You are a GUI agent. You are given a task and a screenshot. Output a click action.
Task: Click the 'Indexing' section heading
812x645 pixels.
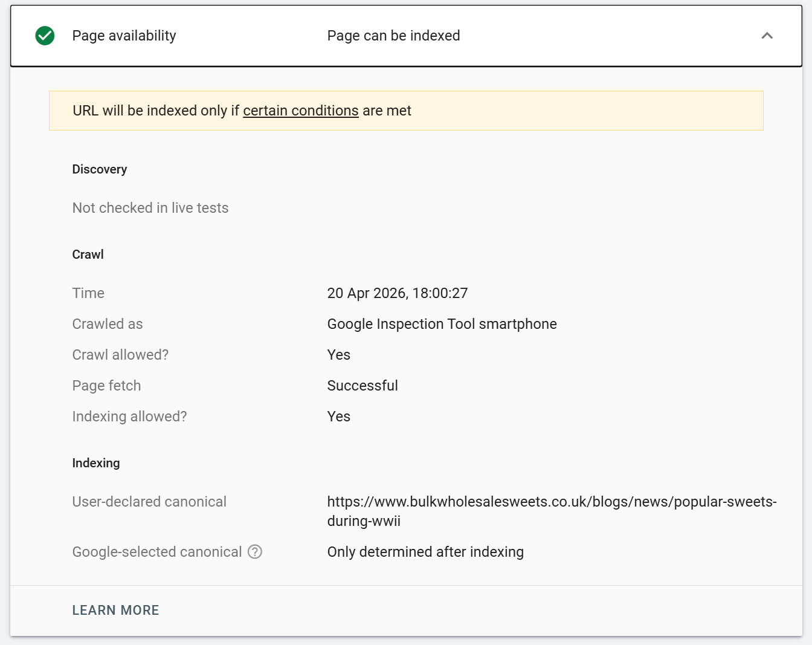pyautogui.click(x=96, y=463)
